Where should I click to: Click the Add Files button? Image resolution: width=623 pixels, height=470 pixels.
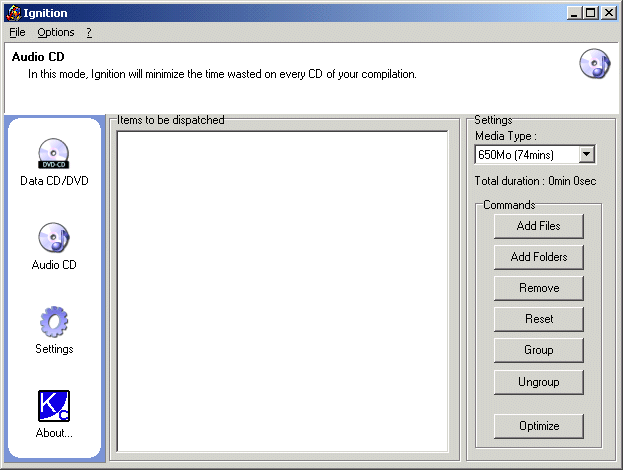pyautogui.click(x=538, y=226)
